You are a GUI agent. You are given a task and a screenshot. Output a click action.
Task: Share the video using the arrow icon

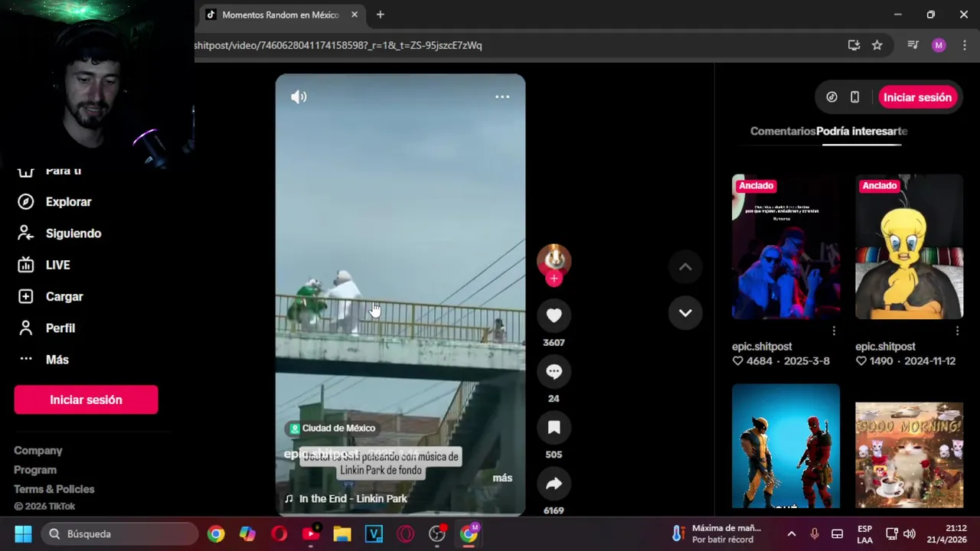(554, 484)
